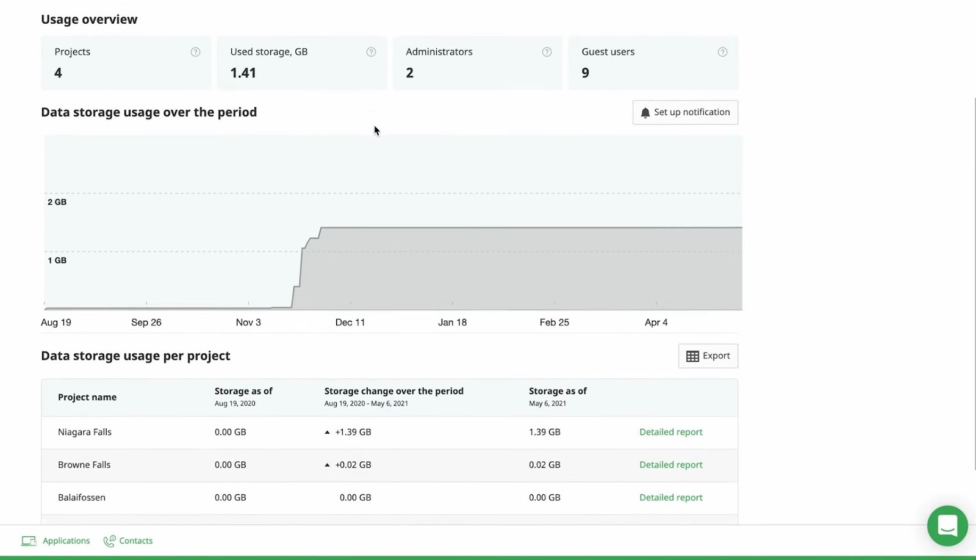The height and width of the screenshot is (560, 976).
Task: Click the help icon on Projects card
Action: tap(195, 52)
